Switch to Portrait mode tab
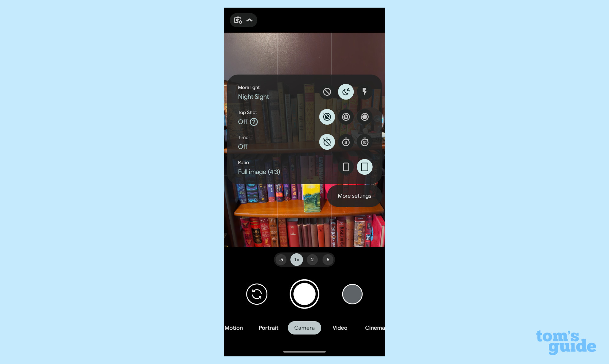The width and height of the screenshot is (609, 364). pos(268,328)
